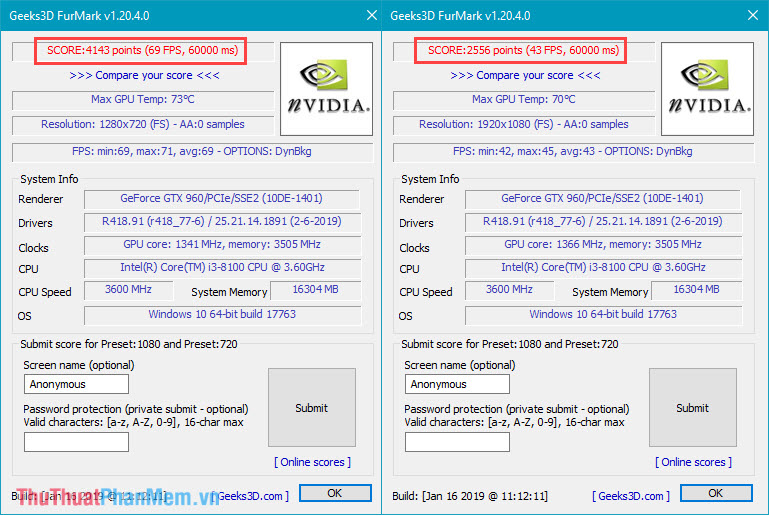The image size is (769, 516).
Task: Click the NVIDIA logo in left window
Action: pos(326,89)
